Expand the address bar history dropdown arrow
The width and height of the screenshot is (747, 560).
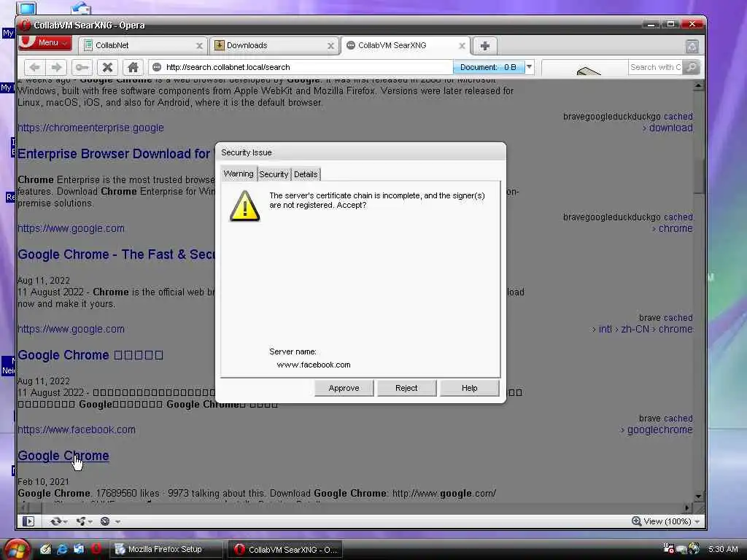pos(530,66)
